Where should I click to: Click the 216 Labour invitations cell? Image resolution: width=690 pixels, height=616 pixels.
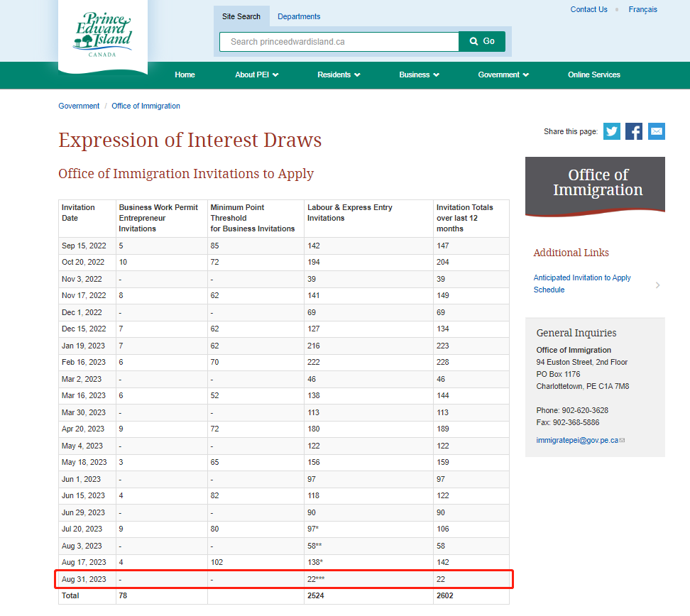click(368, 346)
